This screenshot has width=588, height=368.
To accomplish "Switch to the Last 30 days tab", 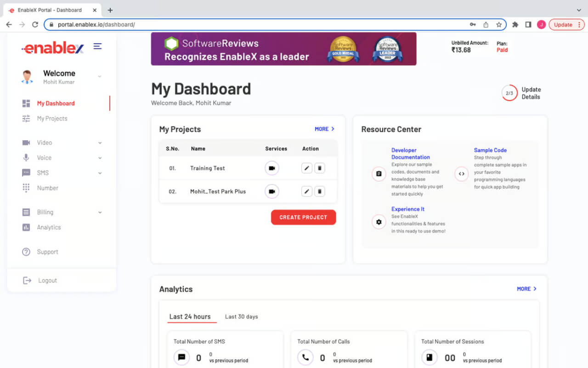I will [242, 316].
